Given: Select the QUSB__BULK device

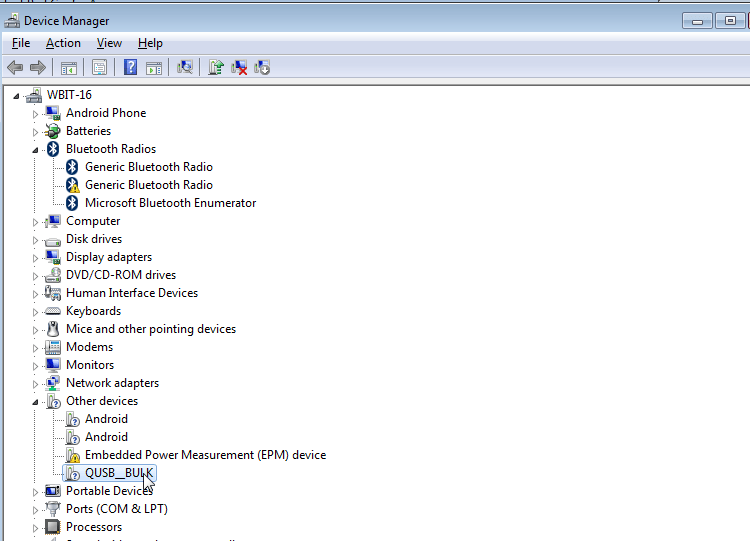Looking at the screenshot, I should pyautogui.click(x=119, y=473).
